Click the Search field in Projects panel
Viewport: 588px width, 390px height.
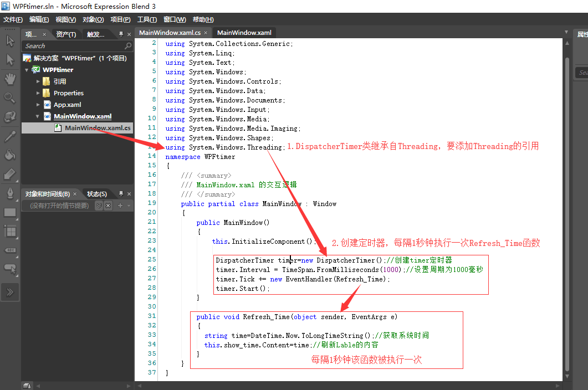tap(77, 46)
